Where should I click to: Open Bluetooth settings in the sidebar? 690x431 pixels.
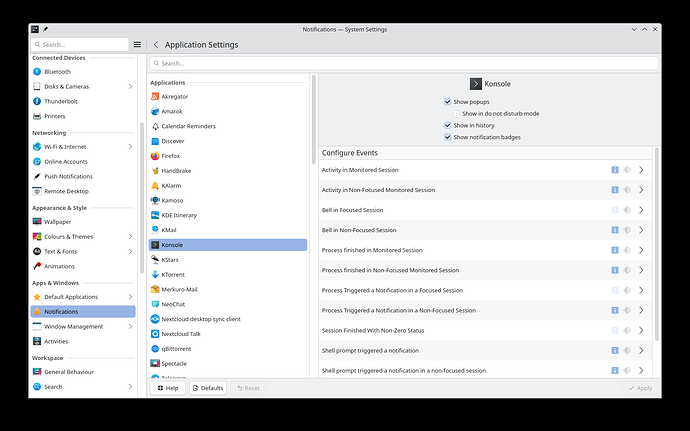pyautogui.click(x=57, y=72)
